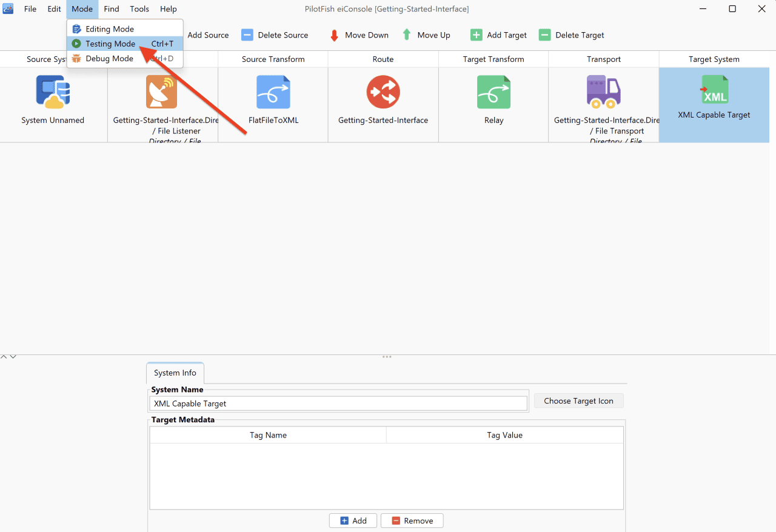
Task: Click the Delete Target toolbar button
Action: click(x=572, y=35)
